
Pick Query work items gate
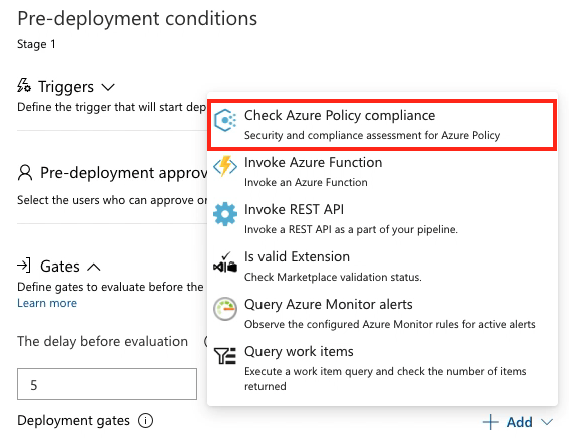(x=382, y=368)
